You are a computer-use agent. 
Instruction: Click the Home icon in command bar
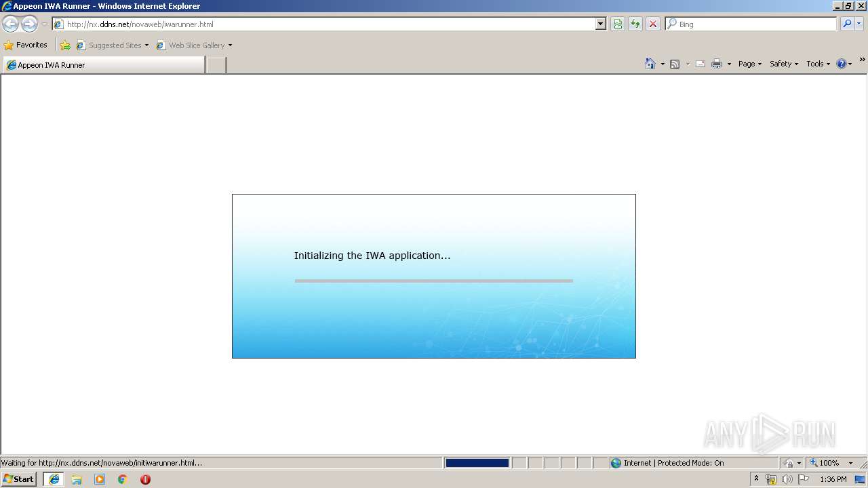(650, 64)
